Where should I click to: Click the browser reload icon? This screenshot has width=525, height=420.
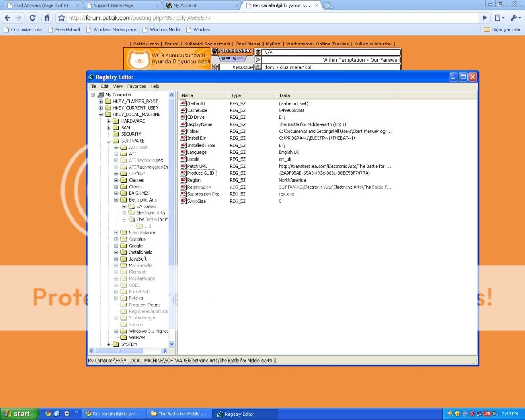click(32, 18)
